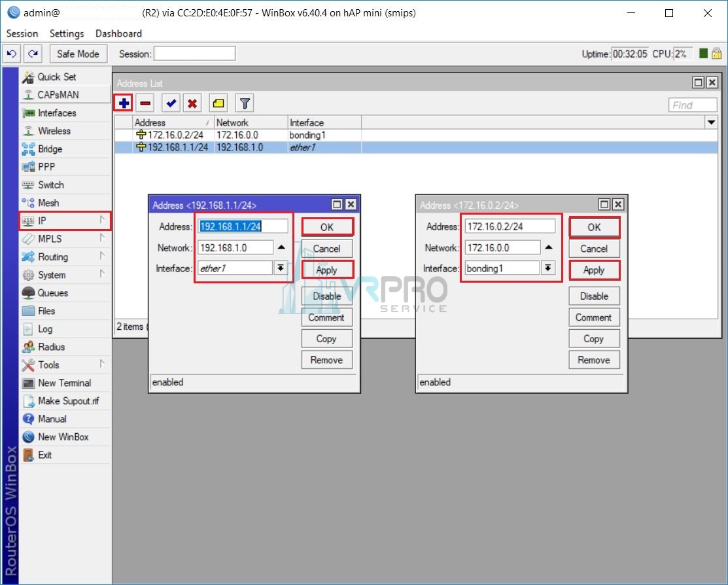Image resolution: width=728 pixels, height=585 pixels.
Task: Click the blue plus Add address button
Action: coord(124,103)
